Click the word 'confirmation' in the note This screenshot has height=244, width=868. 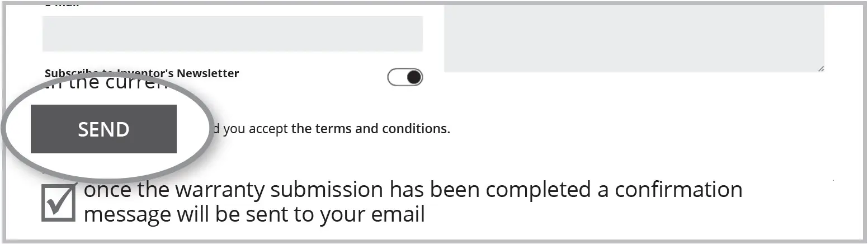point(678,190)
